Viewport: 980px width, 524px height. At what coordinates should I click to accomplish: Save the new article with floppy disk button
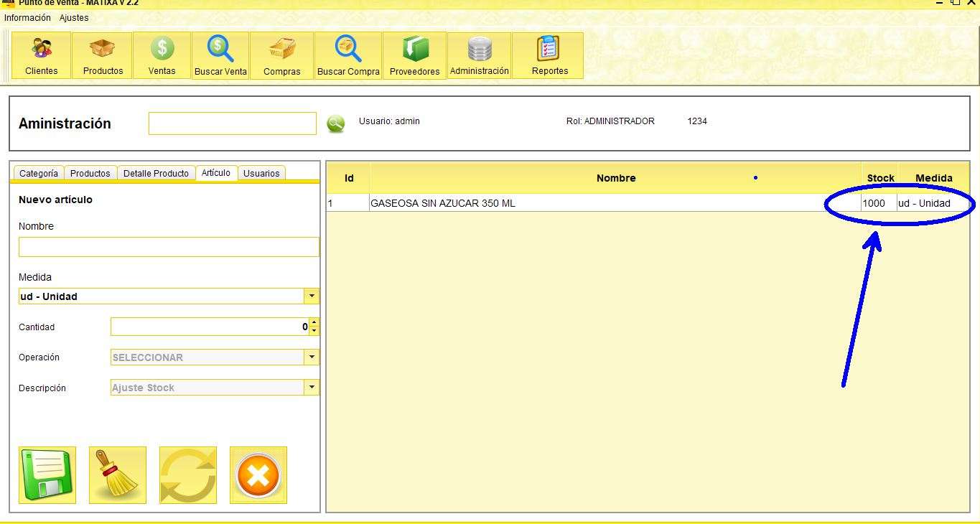point(47,474)
